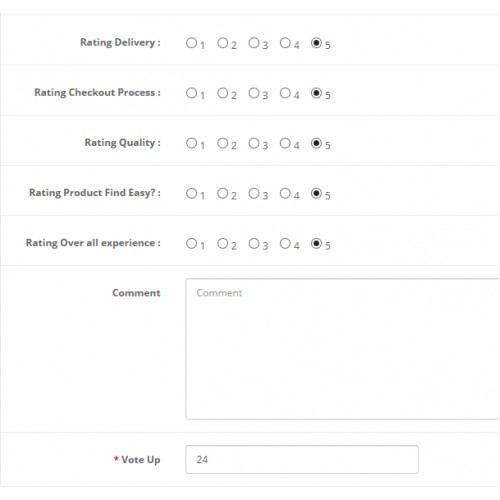Select rating 3 for Rating Quality

coord(254,143)
